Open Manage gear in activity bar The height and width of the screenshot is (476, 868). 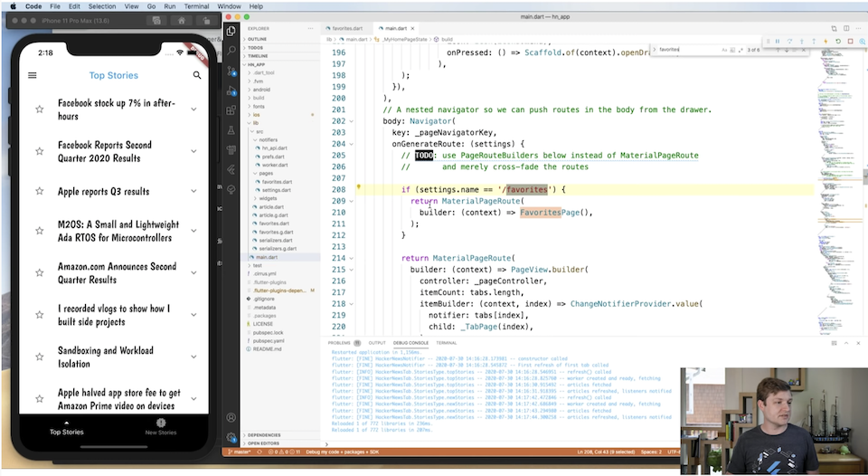click(x=231, y=437)
